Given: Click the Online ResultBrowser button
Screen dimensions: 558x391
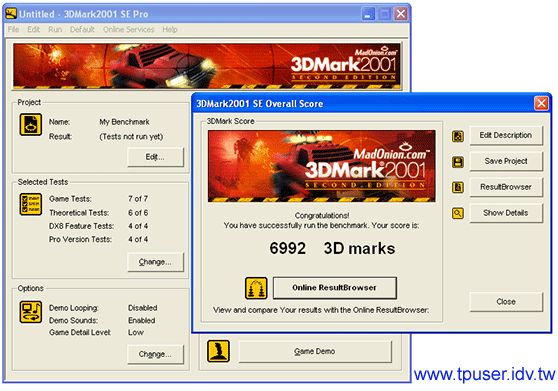Looking at the screenshot, I should [335, 288].
